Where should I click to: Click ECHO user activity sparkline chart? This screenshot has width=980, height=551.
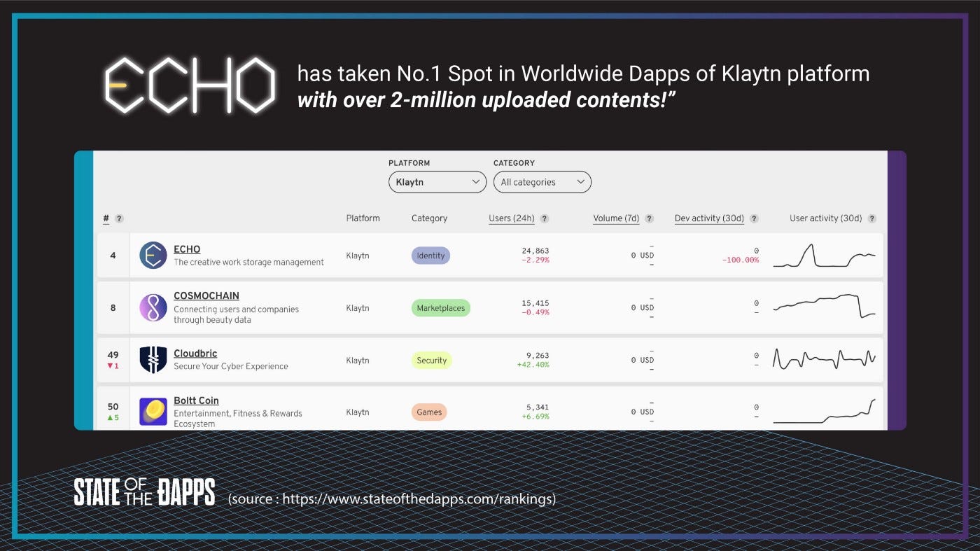825,256
